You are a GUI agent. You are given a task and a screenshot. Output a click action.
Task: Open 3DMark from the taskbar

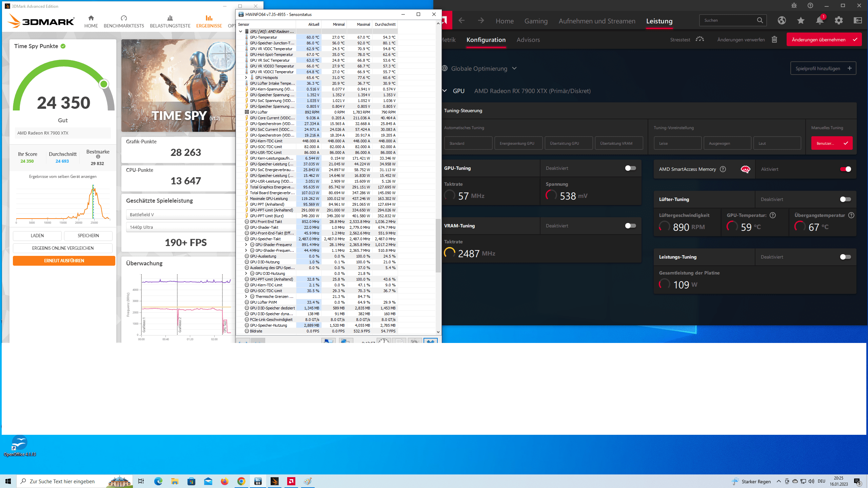tap(275, 481)
